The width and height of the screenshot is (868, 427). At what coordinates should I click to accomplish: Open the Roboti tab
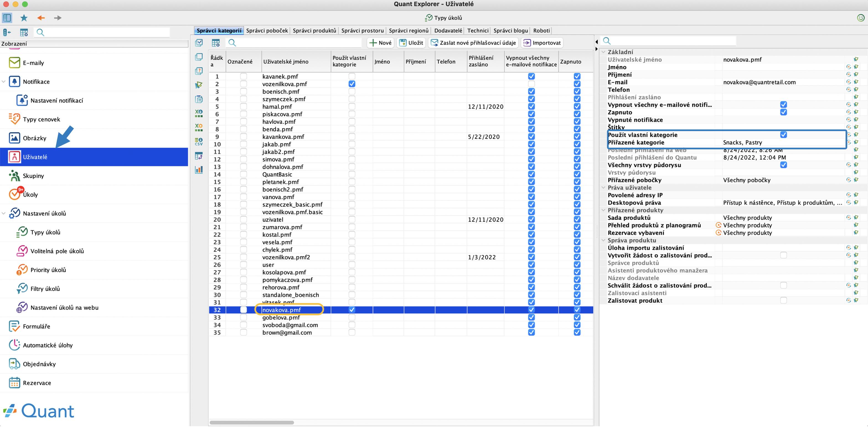coord(541,30)
